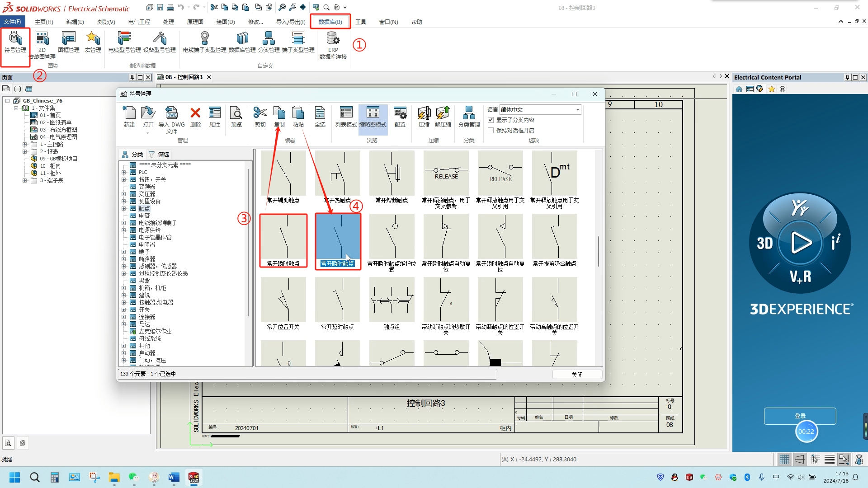Click 粘贴 in the symbol manager
This screenshot has height=488, width=868.
[x=298, y=117]
